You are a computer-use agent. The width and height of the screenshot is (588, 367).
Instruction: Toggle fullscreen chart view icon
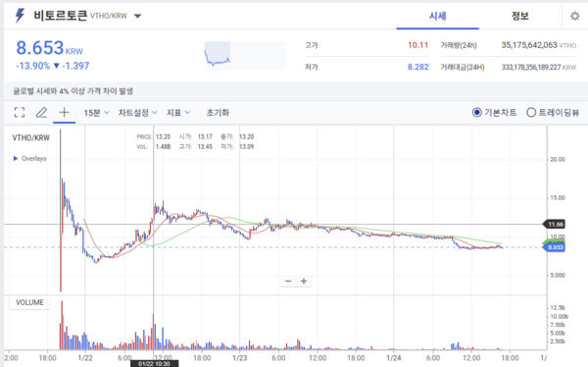tap(20, 112)
